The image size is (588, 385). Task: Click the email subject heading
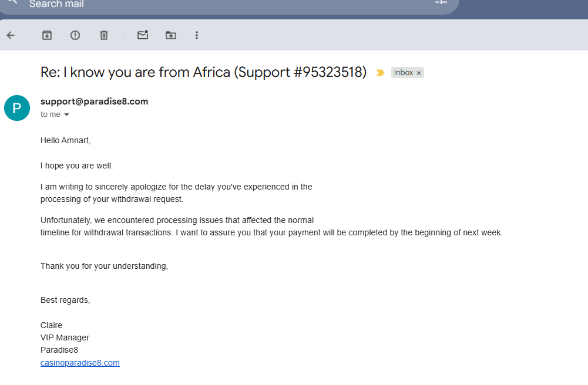coord(203,72)
